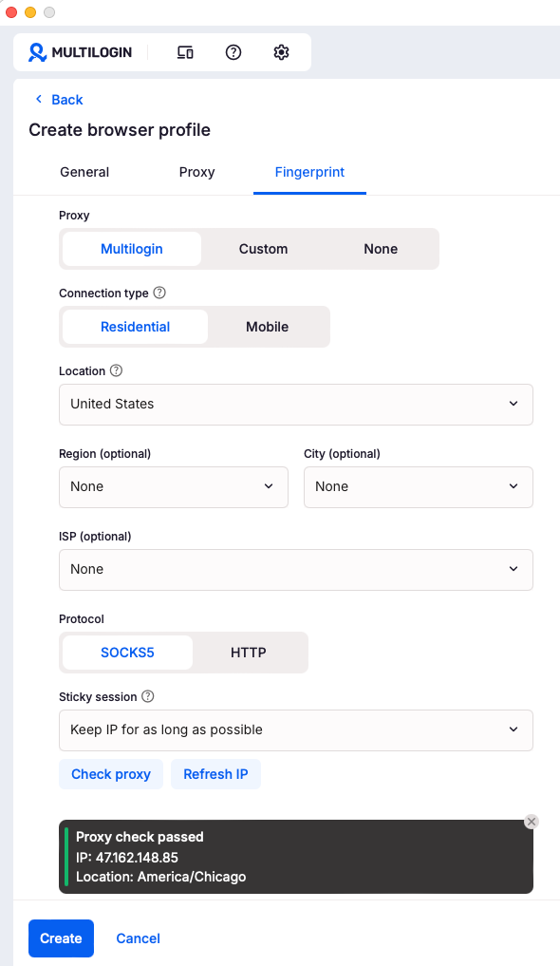This screenshot has width=560, height=966.
Task: Open the Proxy tab
Action: 196,172
